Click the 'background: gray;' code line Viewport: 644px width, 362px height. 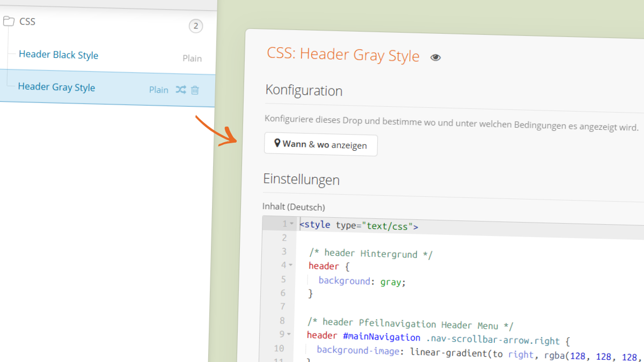(x=362, y=281)
